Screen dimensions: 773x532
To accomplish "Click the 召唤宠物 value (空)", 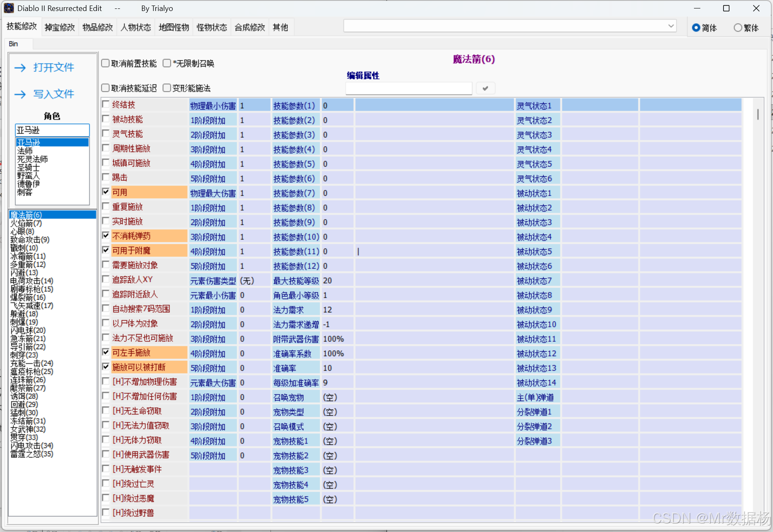I will pos(337,397).
